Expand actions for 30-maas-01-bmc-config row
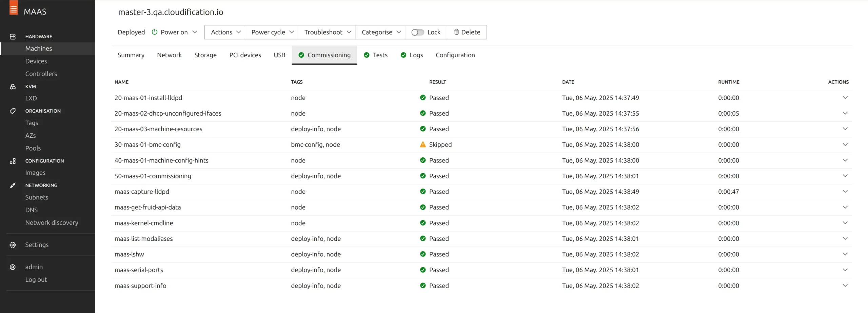 coord(845,145)
